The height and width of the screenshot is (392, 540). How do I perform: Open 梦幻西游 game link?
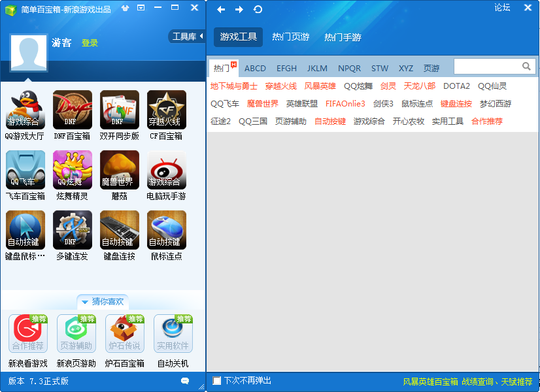pyautogui.click(x=496, y=104)
